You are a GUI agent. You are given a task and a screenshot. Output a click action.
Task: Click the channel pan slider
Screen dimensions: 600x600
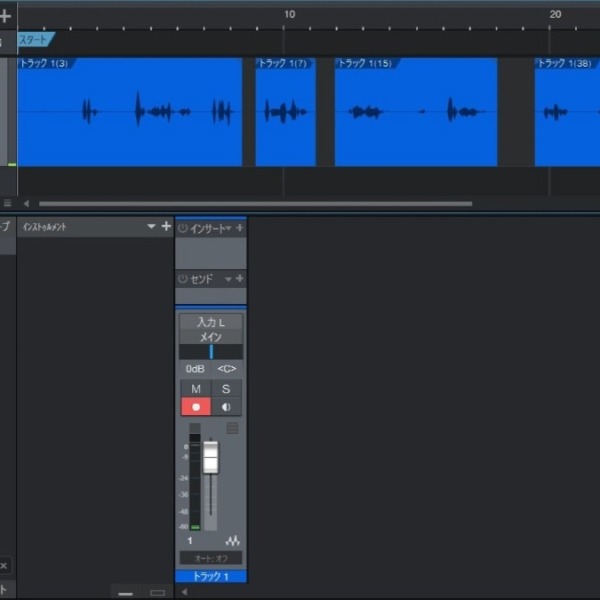click(x=211, y=352)
